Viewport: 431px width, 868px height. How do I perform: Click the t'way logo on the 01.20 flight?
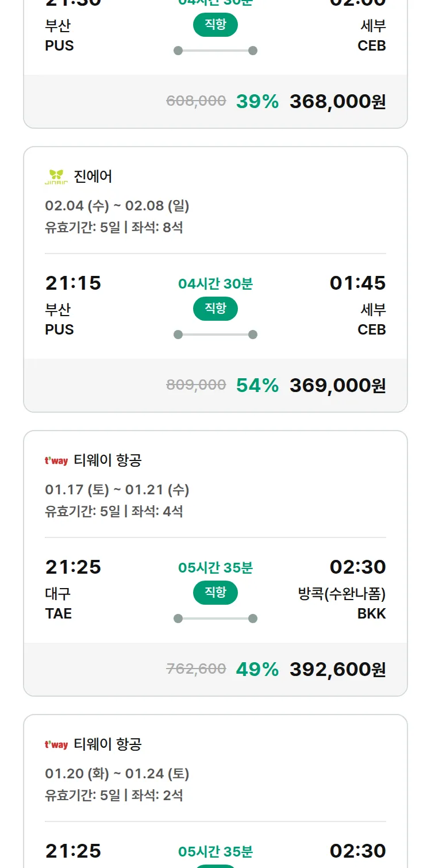click(x=56, y=744)
